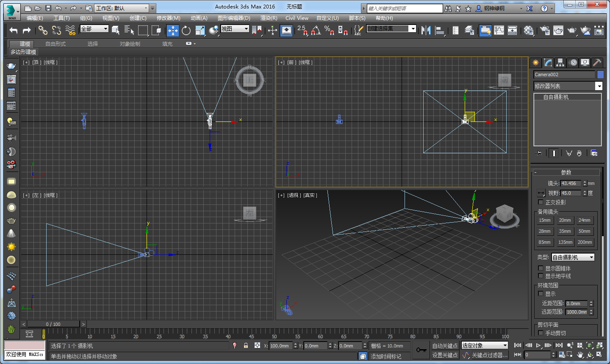Switch to Create command panel tab
This screenshot has width=610, height=364.
coord(536,63)
